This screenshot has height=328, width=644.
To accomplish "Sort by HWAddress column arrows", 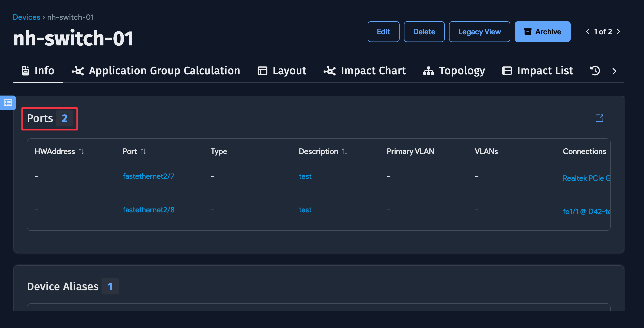I will pos(81,151).
